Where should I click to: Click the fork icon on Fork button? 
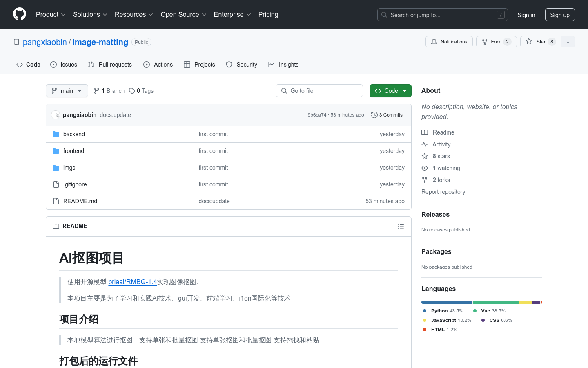click(x=485, y=42)
